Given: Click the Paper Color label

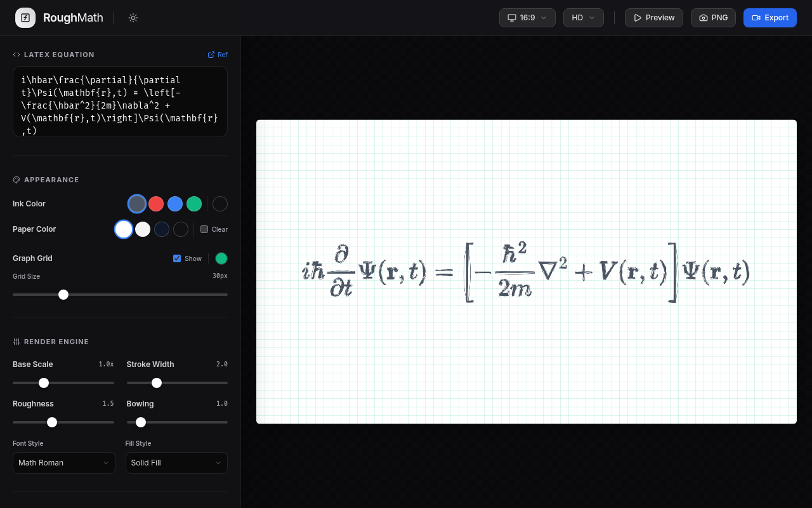Looking at the screenshot, I should tap(34, 229).
